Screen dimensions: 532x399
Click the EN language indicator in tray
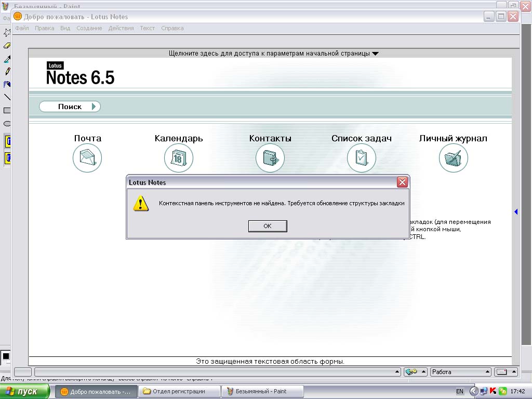pos(460,391)
